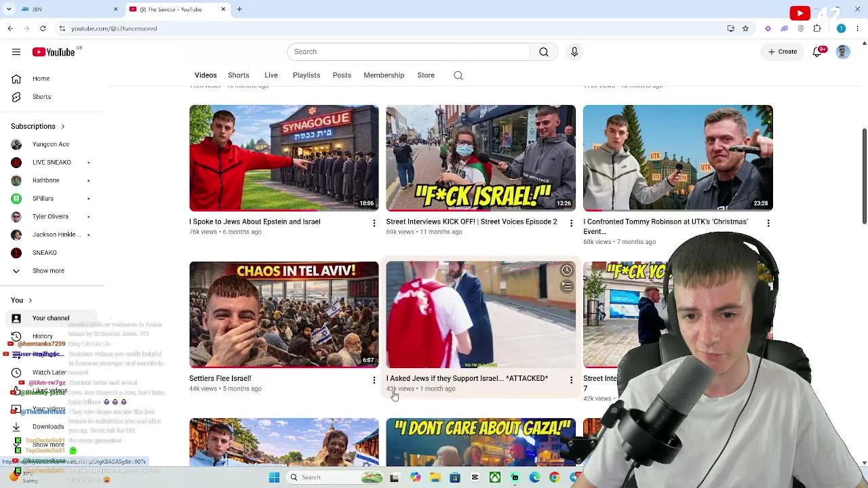Screen dimensions: 868x488
Task: Switch to the Membership channel tab
Action: 384,75
